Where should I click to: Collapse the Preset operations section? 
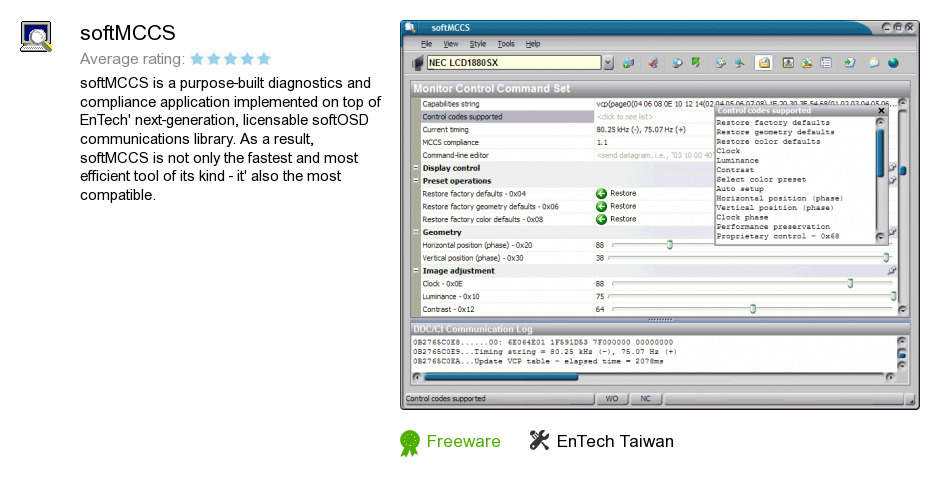pos(415,181)
